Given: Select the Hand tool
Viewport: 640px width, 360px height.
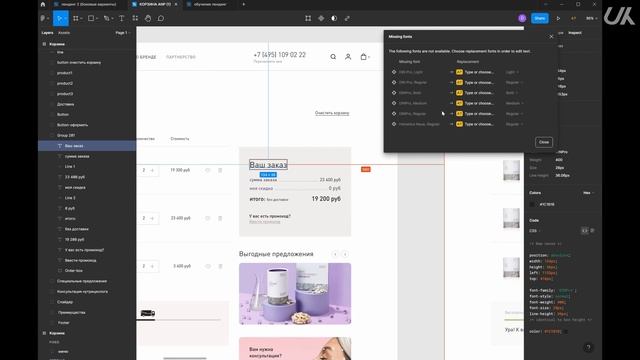Looking at the screenshot, I should click(x=148, y=18).
